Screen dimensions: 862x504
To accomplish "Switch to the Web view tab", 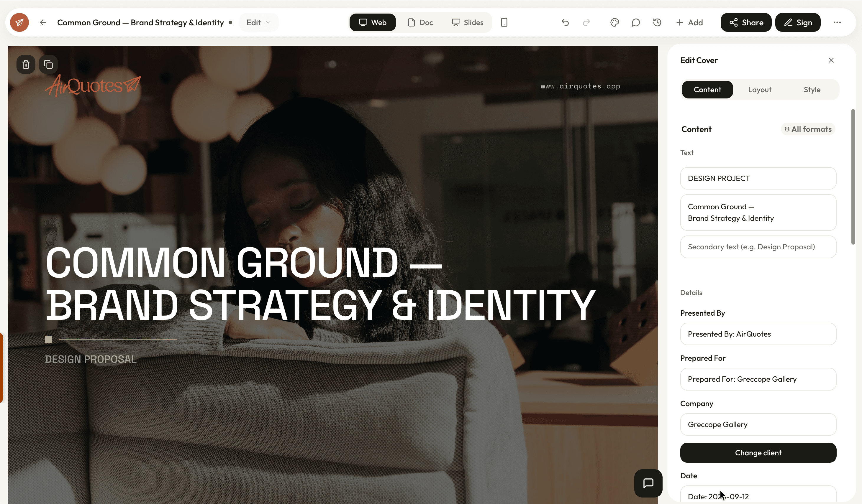I will click(373, 23).
